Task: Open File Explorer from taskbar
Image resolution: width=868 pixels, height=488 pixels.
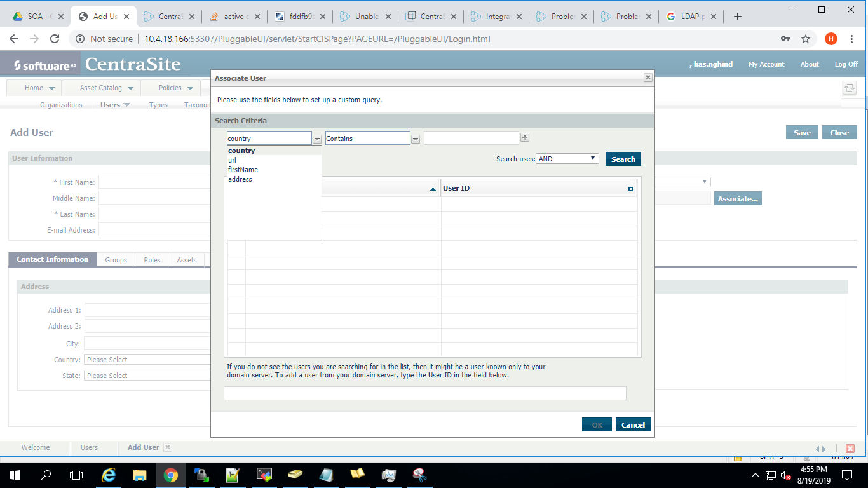Action: (x=140, y=475)
